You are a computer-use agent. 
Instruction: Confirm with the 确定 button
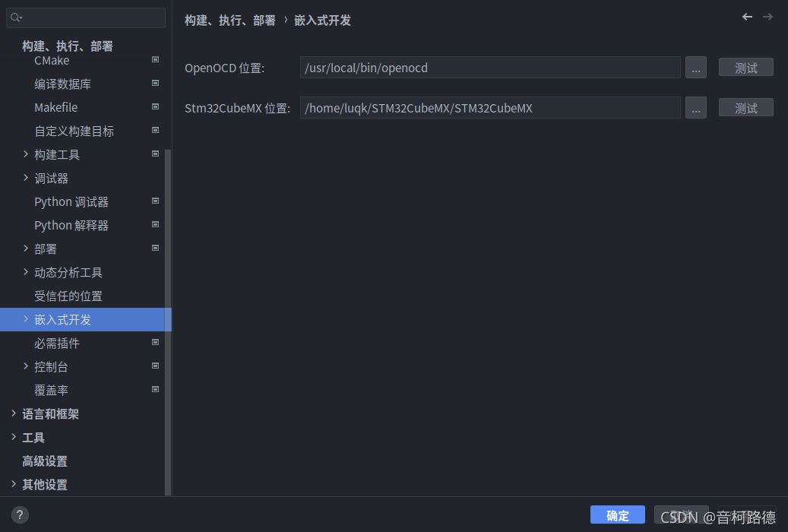(618, 515)
